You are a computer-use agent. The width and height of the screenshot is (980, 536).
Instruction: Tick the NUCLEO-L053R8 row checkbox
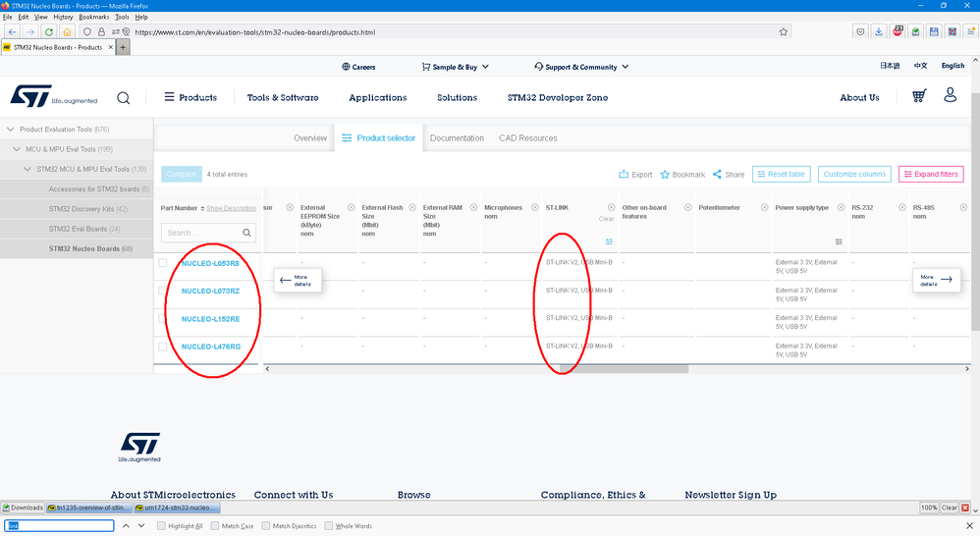click(163, 263)
